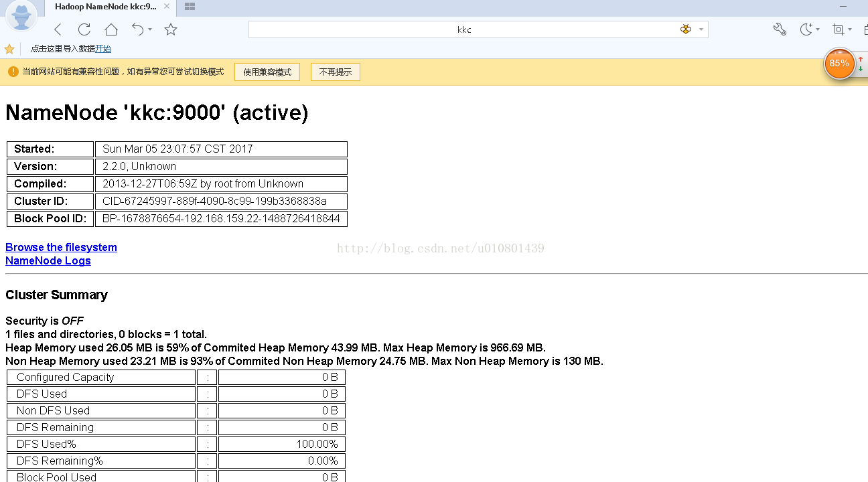Viewport: 868px width, 482px height.
Task: Minimize the browser window
Action: tap(843, 6)
